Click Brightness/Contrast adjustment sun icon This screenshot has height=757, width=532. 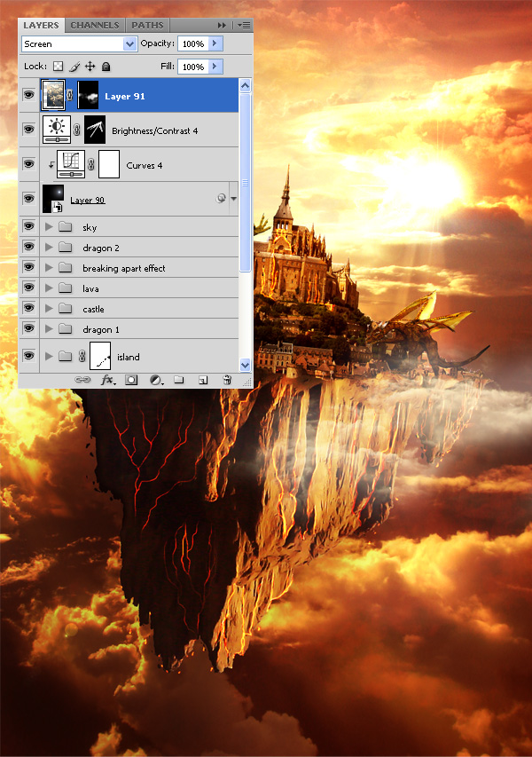[57, 129]
